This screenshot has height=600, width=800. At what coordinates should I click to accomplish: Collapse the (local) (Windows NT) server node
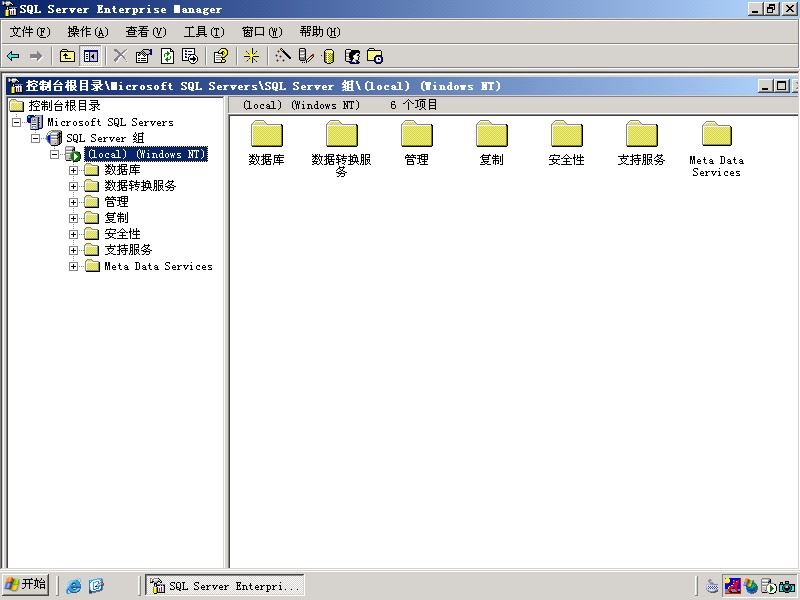click(55, 154)
